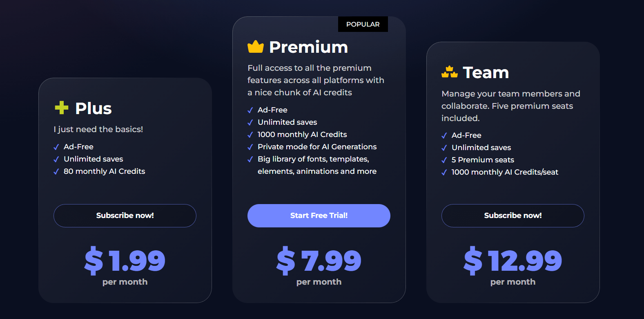The width and height of the screenshot is (644, 319).
Task: Click the green plus icon beside Plus
Action: (62, 108)
